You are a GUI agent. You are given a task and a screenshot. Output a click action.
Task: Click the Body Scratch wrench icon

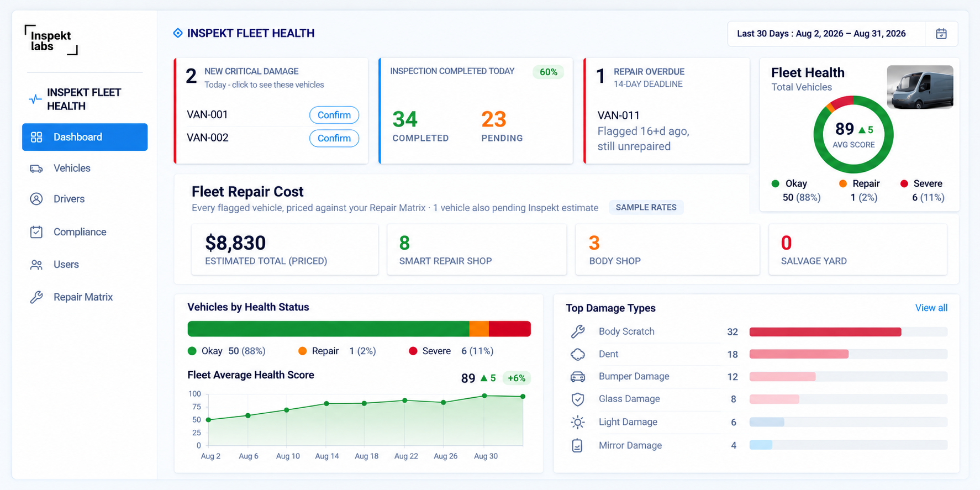coord(578,331)
